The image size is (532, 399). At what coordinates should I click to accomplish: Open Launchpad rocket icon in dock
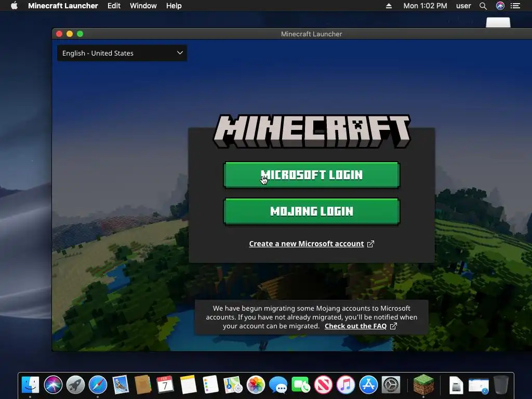(76, 385)
